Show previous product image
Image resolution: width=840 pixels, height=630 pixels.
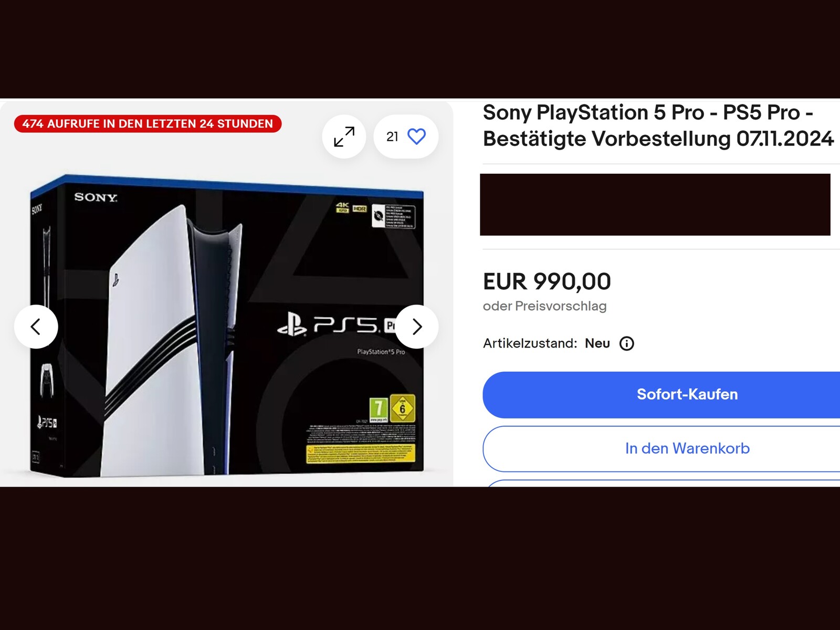[x=36, y=327]
